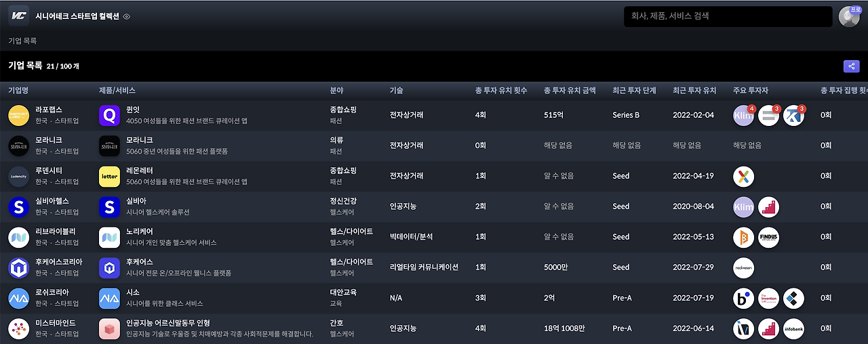Sort by the 제품/서비스 column header

tap(117, 90)
